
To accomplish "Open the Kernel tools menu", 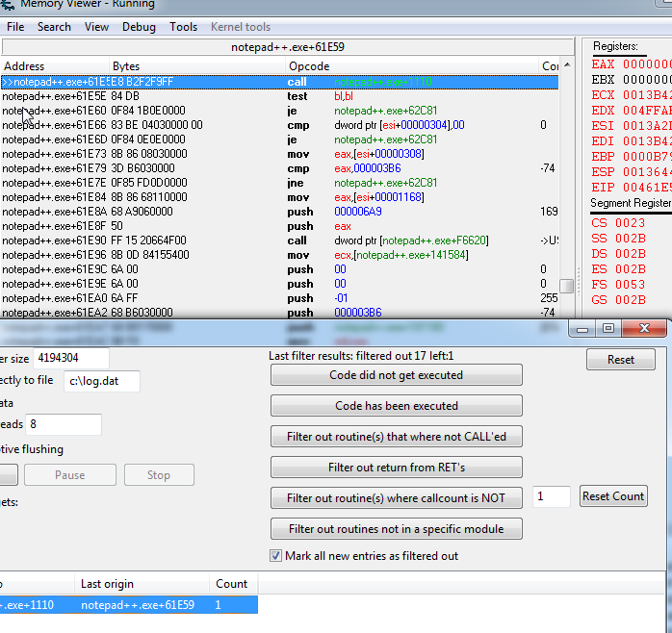I will tap(241, 27).
